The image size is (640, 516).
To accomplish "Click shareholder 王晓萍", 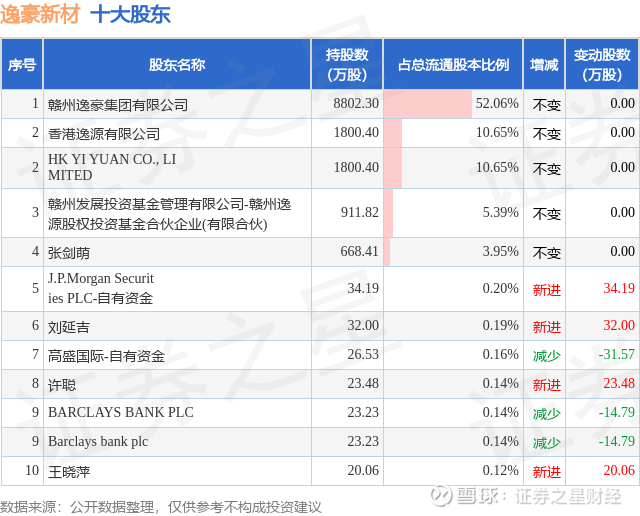I will click(x=69, y=472).
